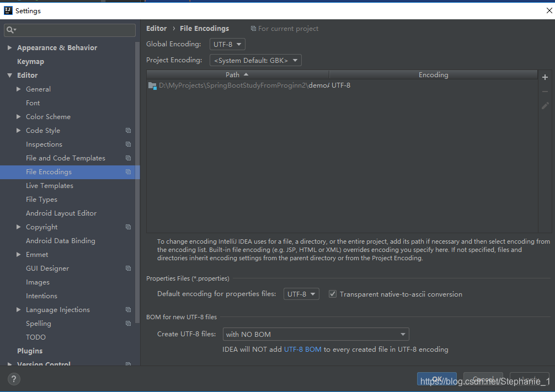Select Keymap in settings tree
The width and height of the screenshot is (555, 392).
(30, 62)
